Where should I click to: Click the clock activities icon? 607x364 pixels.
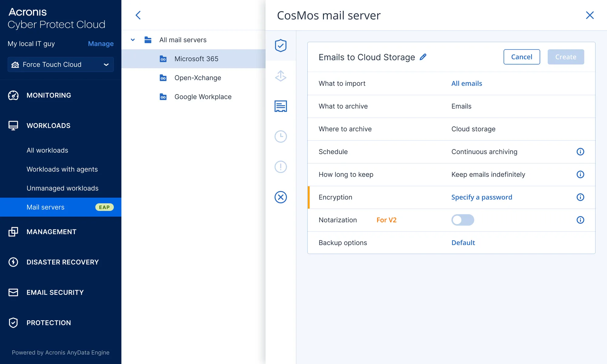point(280,136)
